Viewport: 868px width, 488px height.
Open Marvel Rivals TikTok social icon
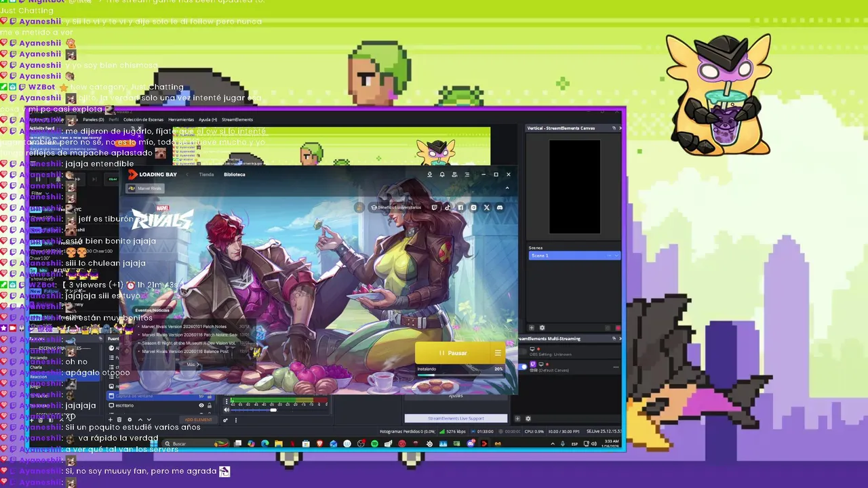(447, 207)
